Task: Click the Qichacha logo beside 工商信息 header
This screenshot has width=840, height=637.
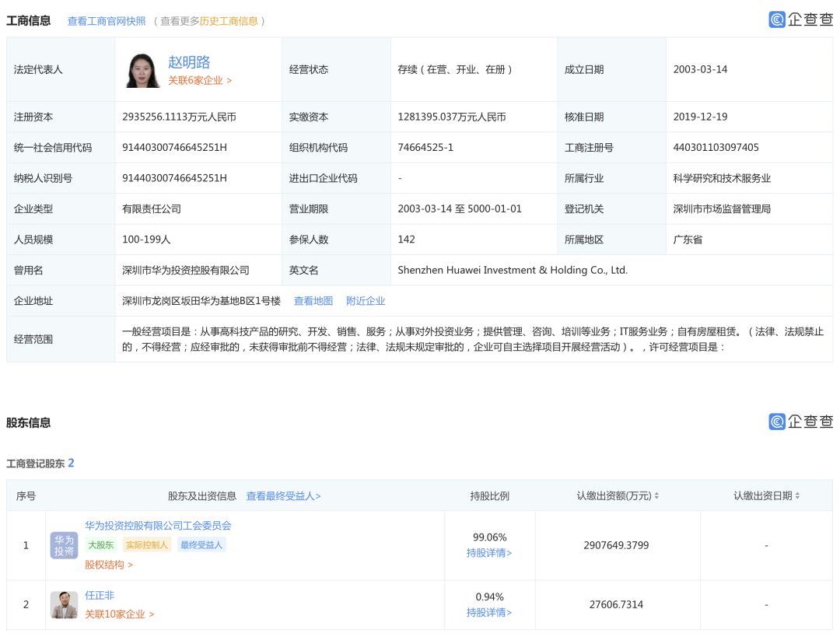Action: (x=800, y=20)
